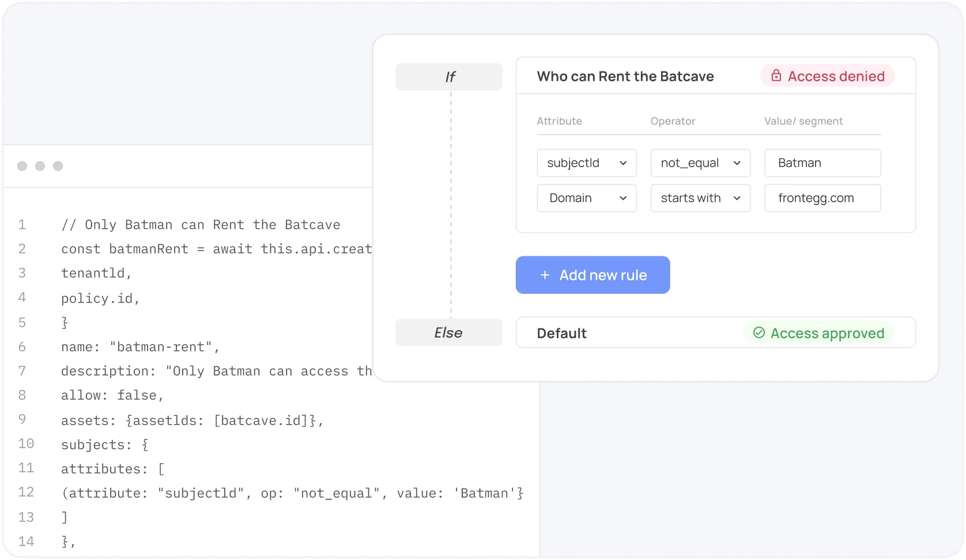Select the If condition block
Image resolution: width=966 pixels, height=560 pixels.
coord(448,77)
